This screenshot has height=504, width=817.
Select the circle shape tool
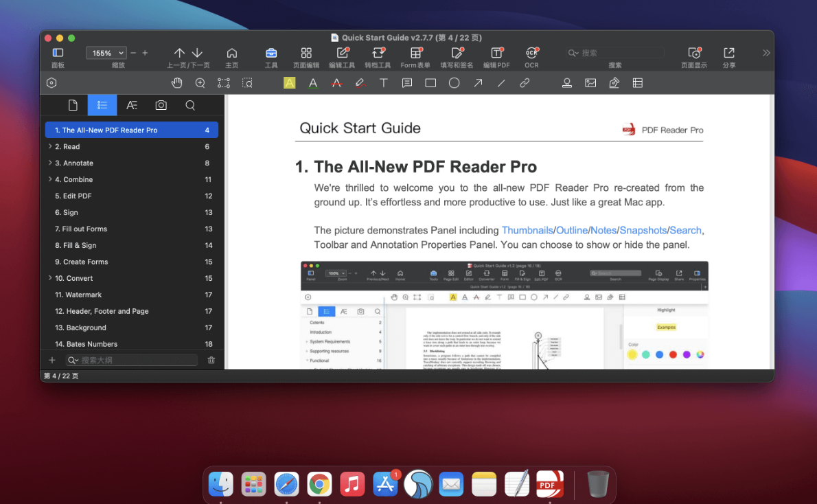pyautogui.click(x=454, y=83)
